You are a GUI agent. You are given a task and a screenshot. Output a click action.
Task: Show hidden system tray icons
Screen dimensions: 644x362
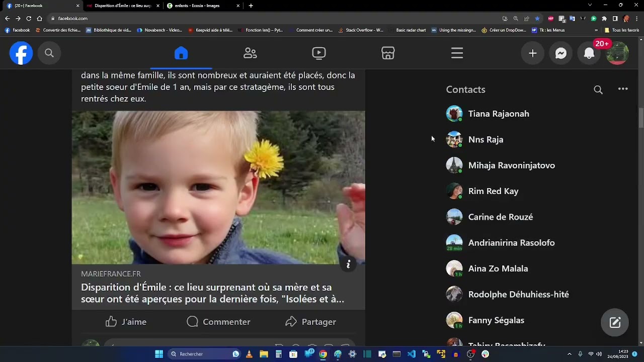(x=570, y=354)
